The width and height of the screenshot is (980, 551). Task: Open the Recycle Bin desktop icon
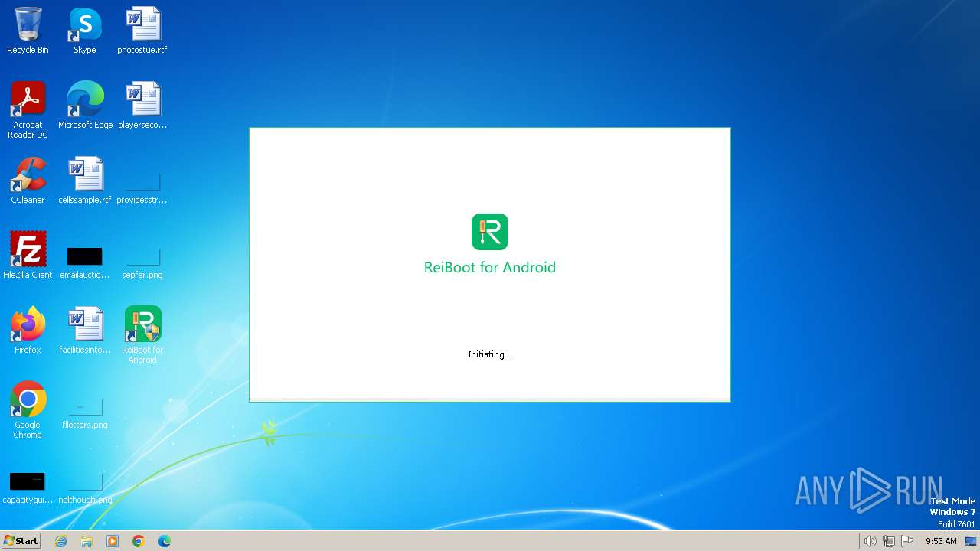28,31
